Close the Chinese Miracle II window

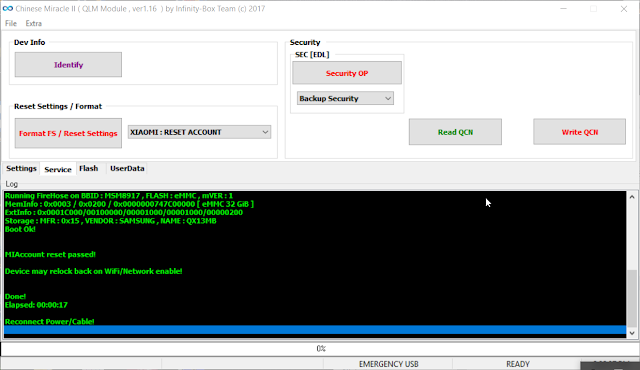click(x=624, y=9)
